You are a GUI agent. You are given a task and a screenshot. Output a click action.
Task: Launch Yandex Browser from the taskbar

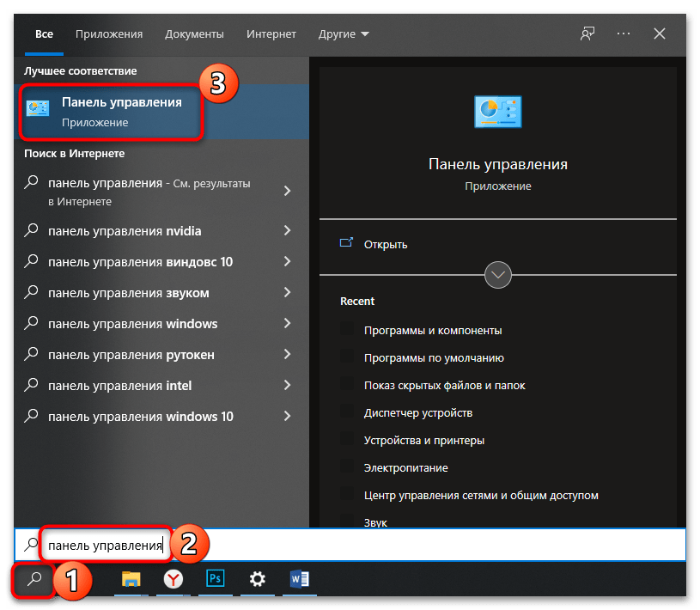coord(173,580)
